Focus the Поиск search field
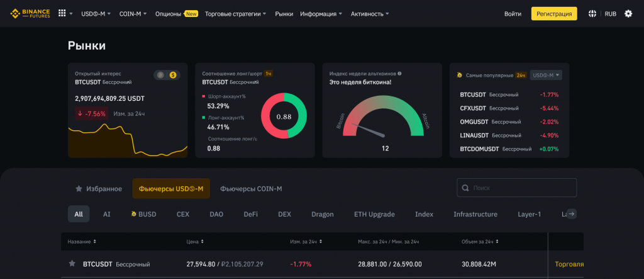The width and height of the screenshot is (644, 279). (x=517, y=188)
